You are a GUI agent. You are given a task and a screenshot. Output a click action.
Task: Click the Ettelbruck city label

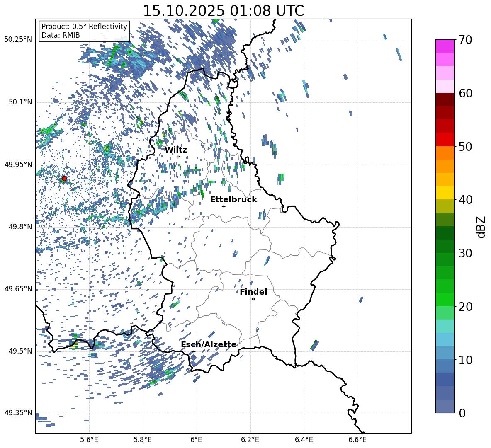pyautogui.click(x=233, y=200)
